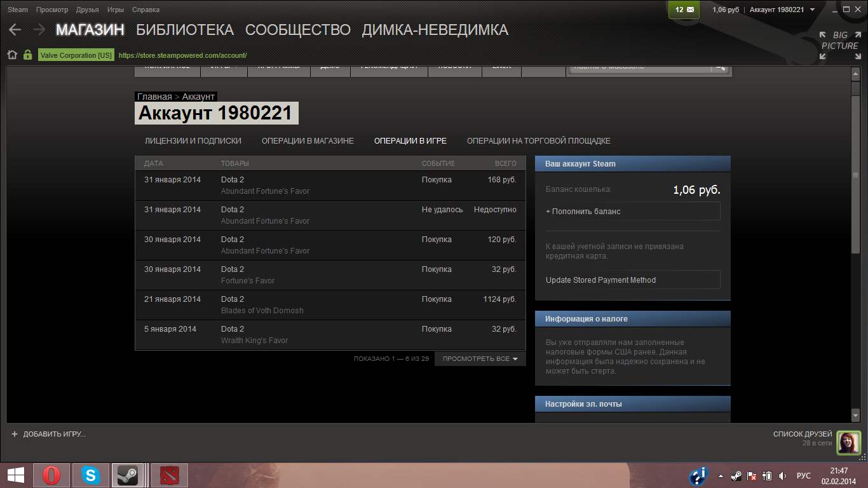Click the ВСЕГО column header

[x=506, y=164]
